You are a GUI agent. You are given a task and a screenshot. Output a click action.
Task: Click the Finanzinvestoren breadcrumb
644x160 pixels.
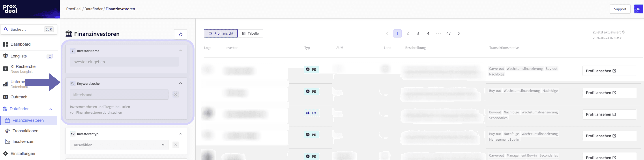[x=120, y=9]
